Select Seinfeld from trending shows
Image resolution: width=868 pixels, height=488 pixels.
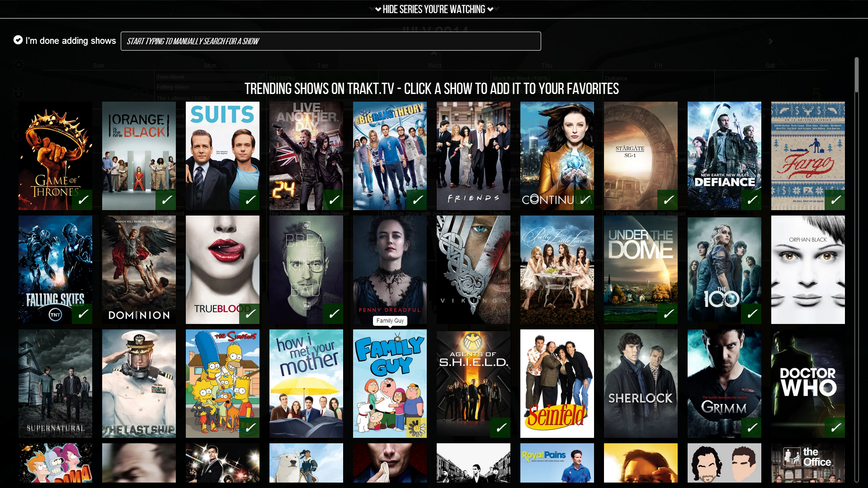click(557, 383)
